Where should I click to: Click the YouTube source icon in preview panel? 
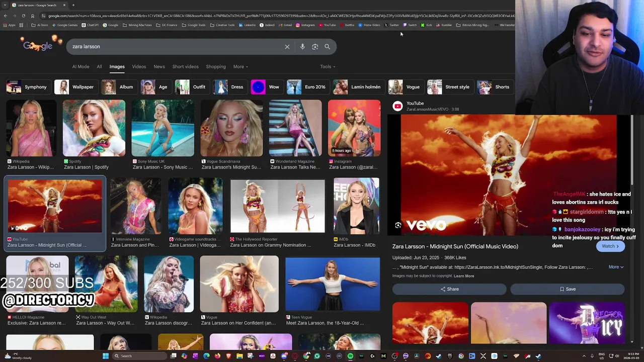397,106
